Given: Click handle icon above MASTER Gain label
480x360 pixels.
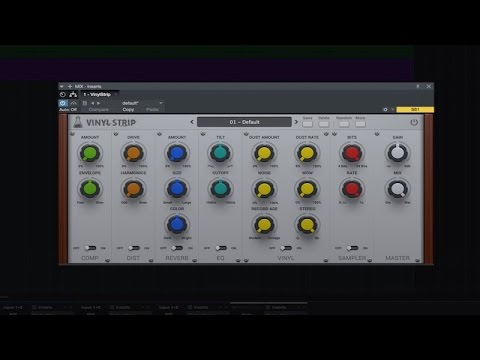Looking at the screenshot, I should 377,134.
